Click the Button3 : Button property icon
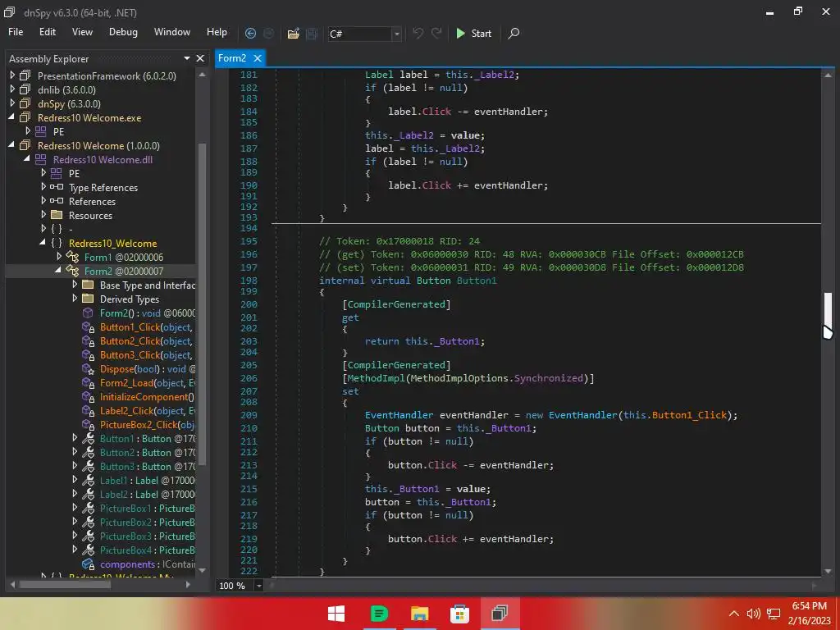This screenshot has width=840, height=630. point(88,466)
